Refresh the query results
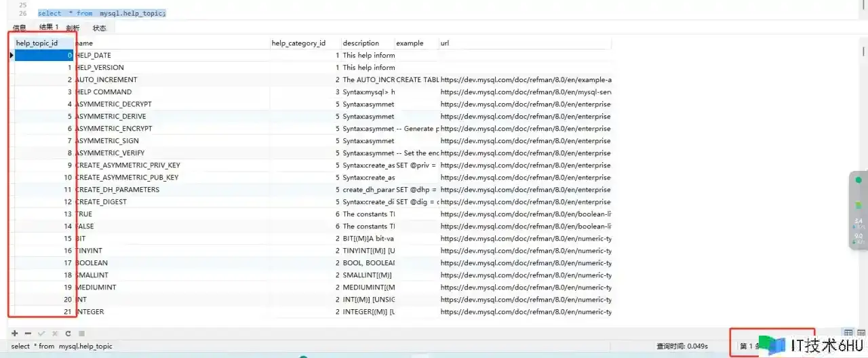868x358 pixels. (68, 334)
